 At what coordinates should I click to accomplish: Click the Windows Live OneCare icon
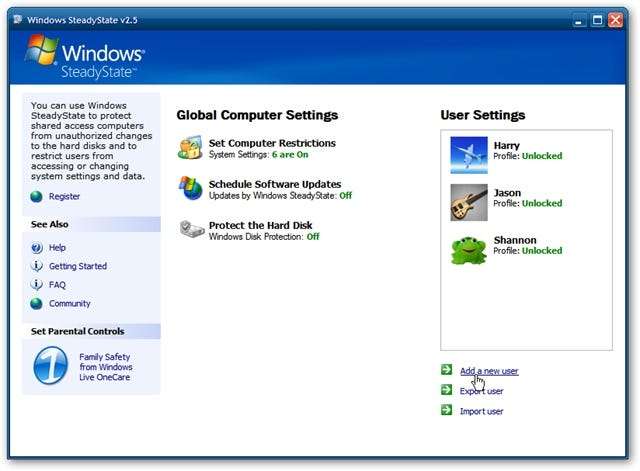51,366
